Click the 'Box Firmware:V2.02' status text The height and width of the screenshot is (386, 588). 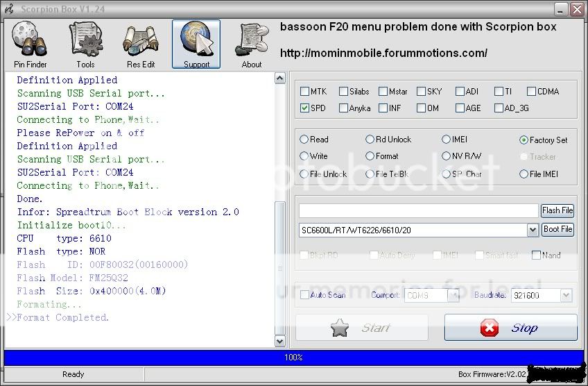492,374
